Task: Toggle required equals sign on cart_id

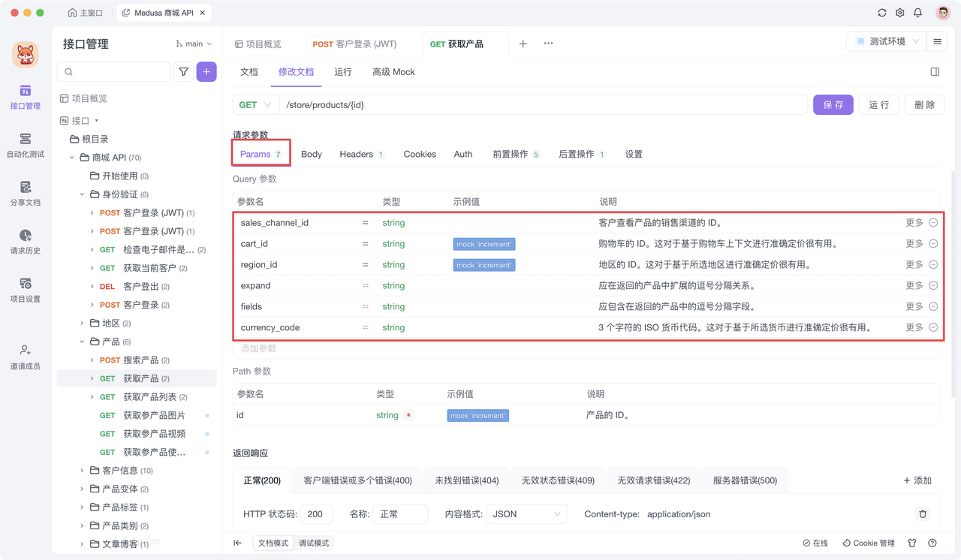Action: tap(366, 244)
